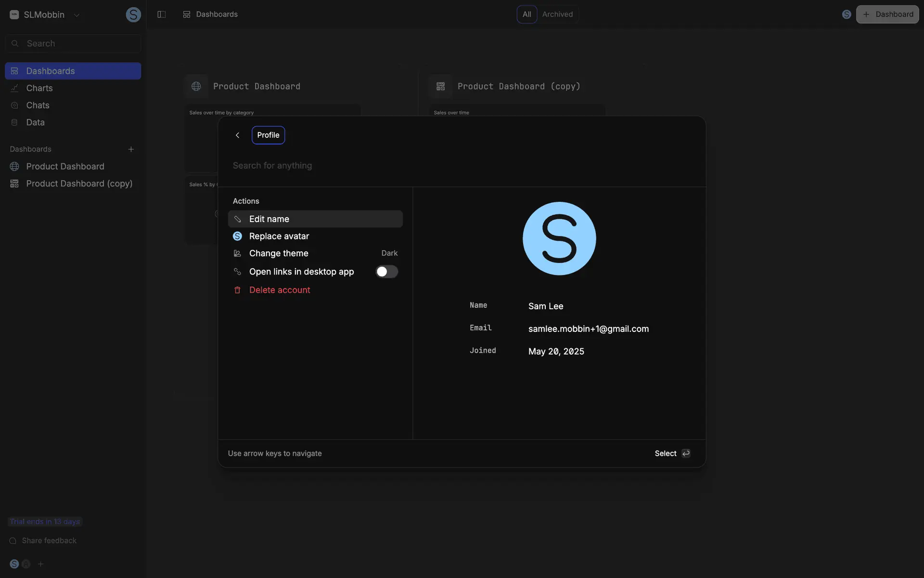924x578 pixels.
Task: Select the All filter tab
Action: tap(526, 14)
